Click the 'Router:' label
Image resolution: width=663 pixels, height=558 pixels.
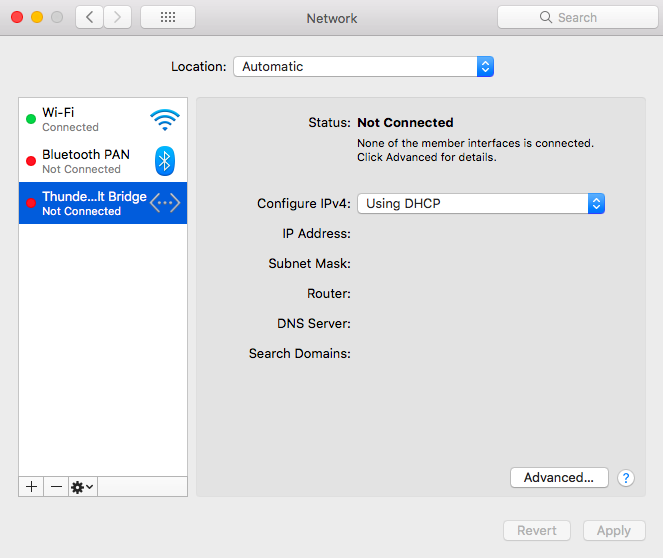[329, 294]
